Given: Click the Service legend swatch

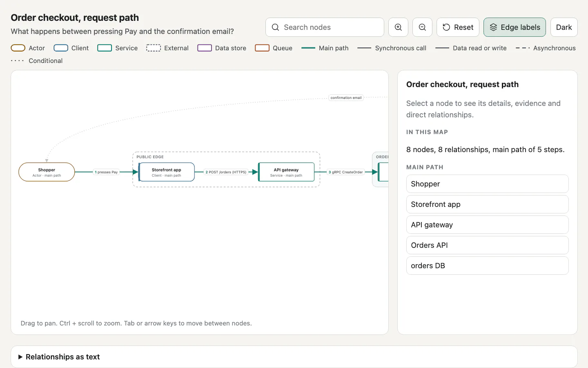Looking at the screenshot, I should (105, 48).
